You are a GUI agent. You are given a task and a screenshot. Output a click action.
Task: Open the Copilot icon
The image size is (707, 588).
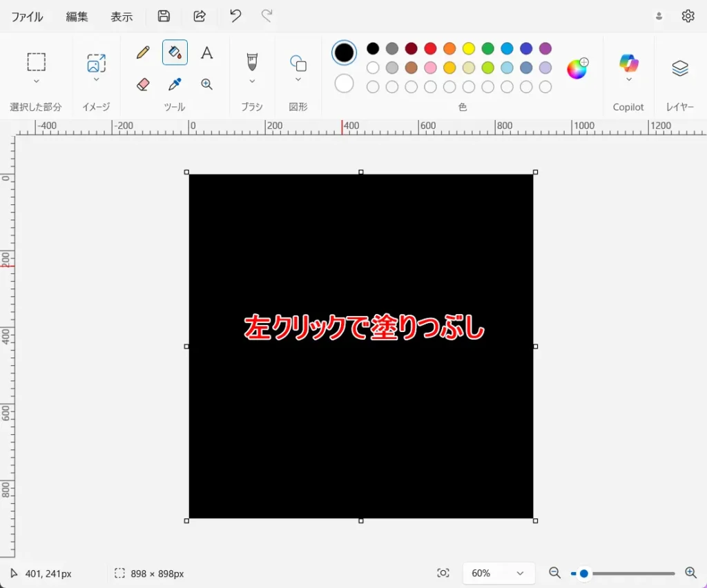point(628,63)
